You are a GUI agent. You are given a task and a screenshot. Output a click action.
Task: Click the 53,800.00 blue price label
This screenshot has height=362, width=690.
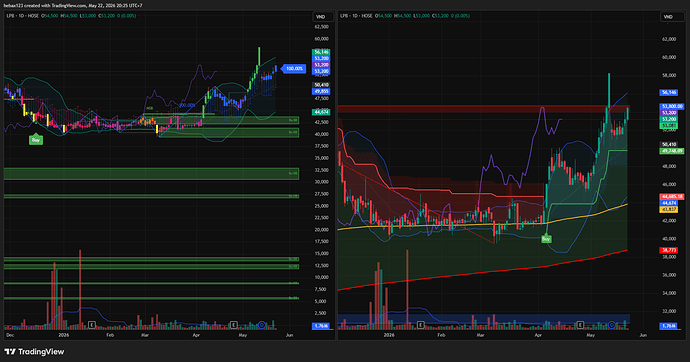coord(672,106)
